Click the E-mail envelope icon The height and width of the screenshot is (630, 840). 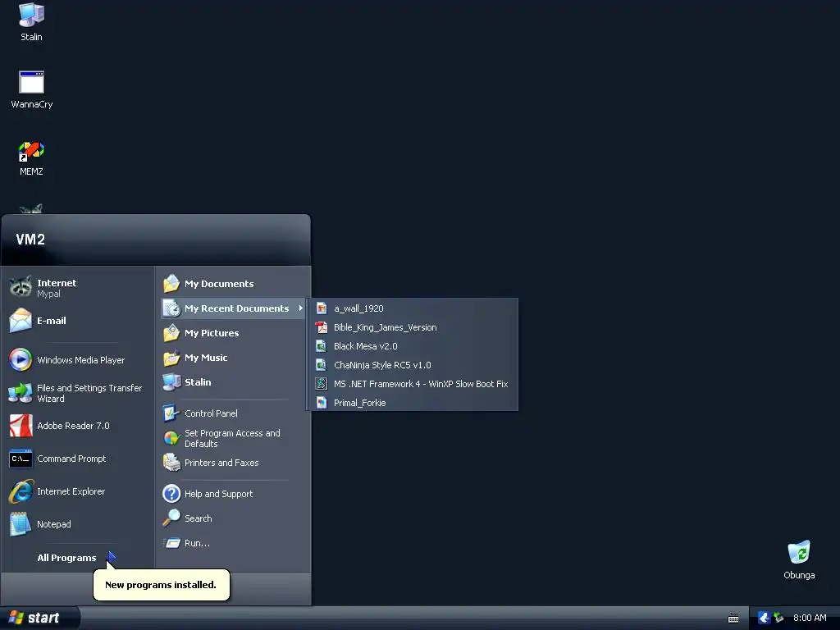click(x=21, y=321)
